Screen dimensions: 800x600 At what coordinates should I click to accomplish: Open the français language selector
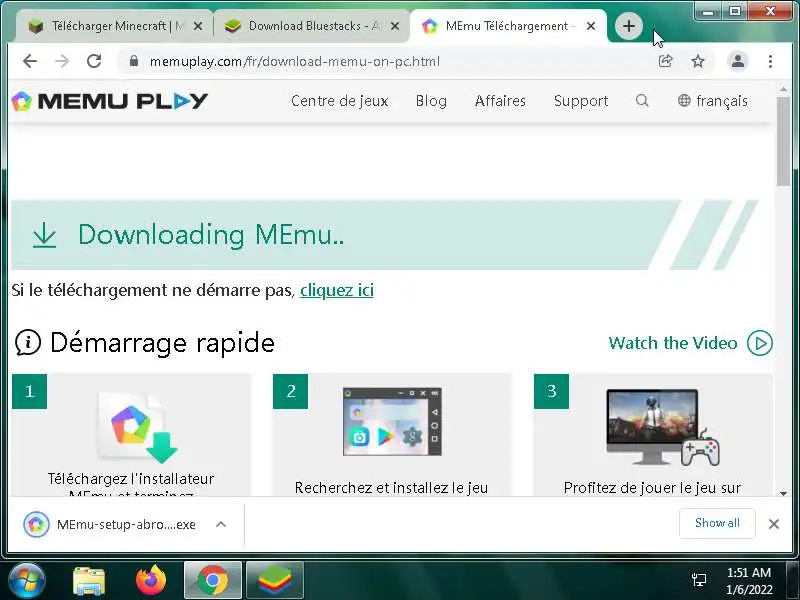click(712, 101)
